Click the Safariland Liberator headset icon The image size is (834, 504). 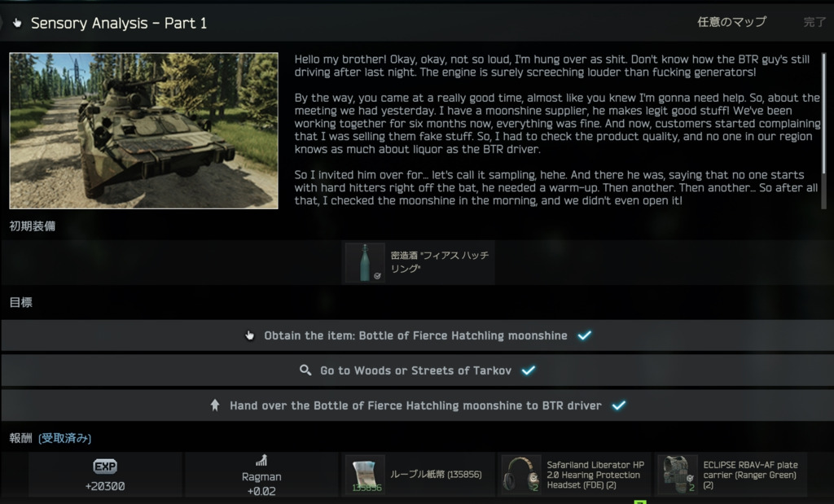[521, 474]
